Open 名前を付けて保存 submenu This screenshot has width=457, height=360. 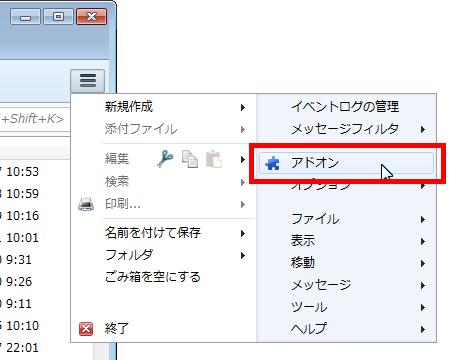[163, 233]
